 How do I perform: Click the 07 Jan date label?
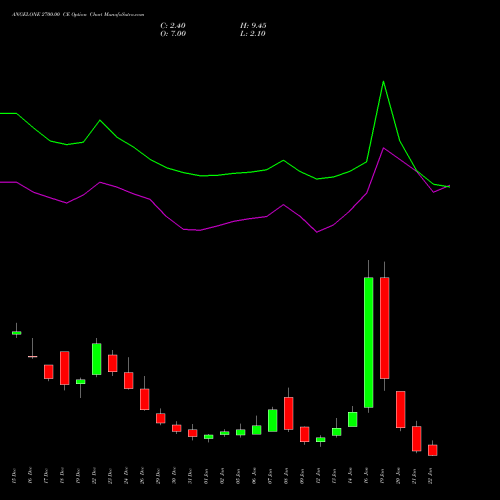tap(270, 476)
